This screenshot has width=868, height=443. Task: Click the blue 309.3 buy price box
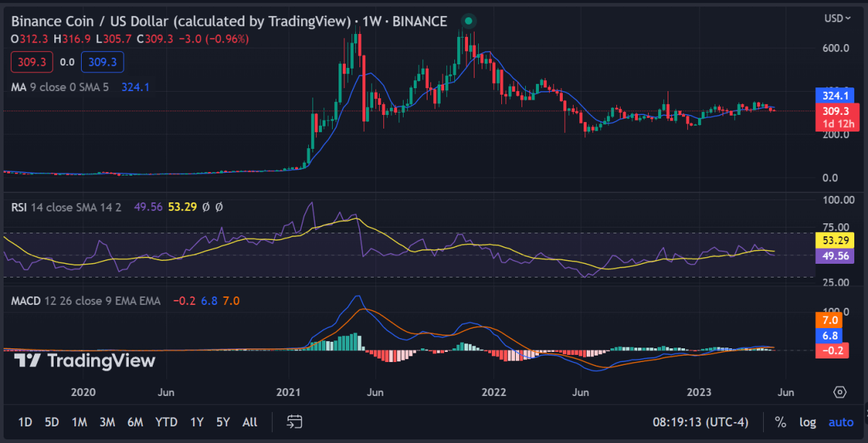pos(103,62)
